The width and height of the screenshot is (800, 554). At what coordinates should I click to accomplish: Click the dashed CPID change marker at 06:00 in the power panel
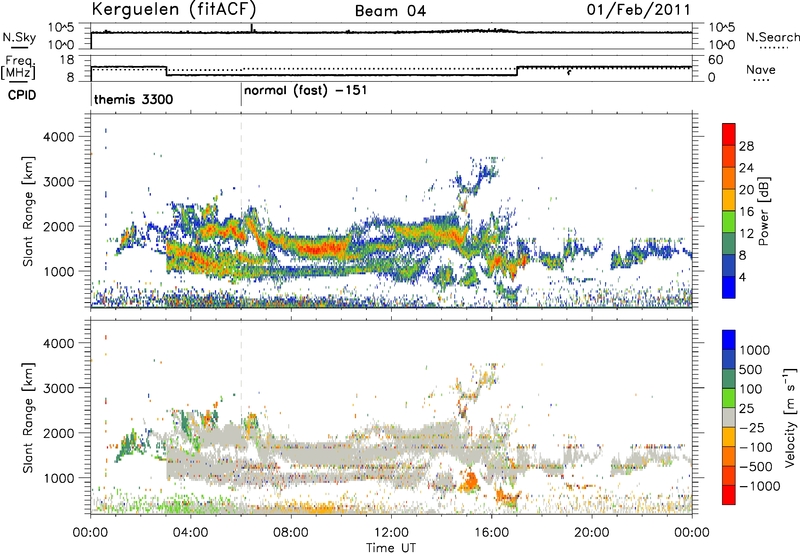(x=241, y=210)
